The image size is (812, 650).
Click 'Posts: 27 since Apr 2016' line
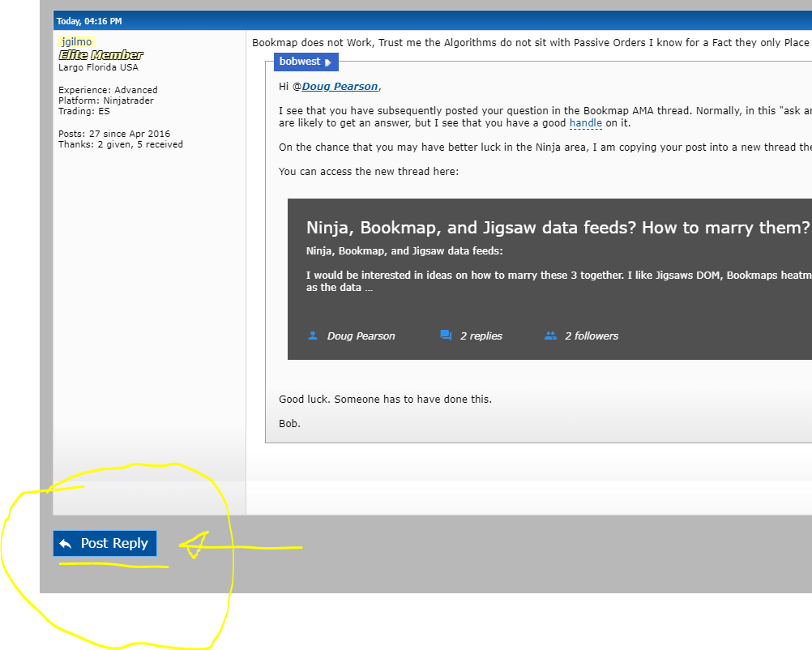114,134
